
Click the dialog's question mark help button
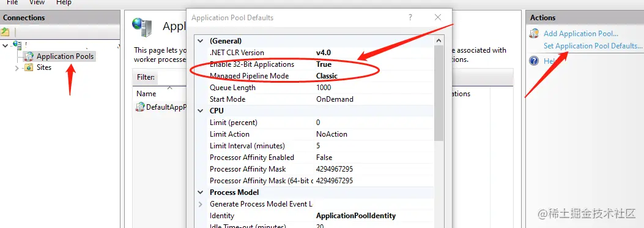(x=410, y=17)
